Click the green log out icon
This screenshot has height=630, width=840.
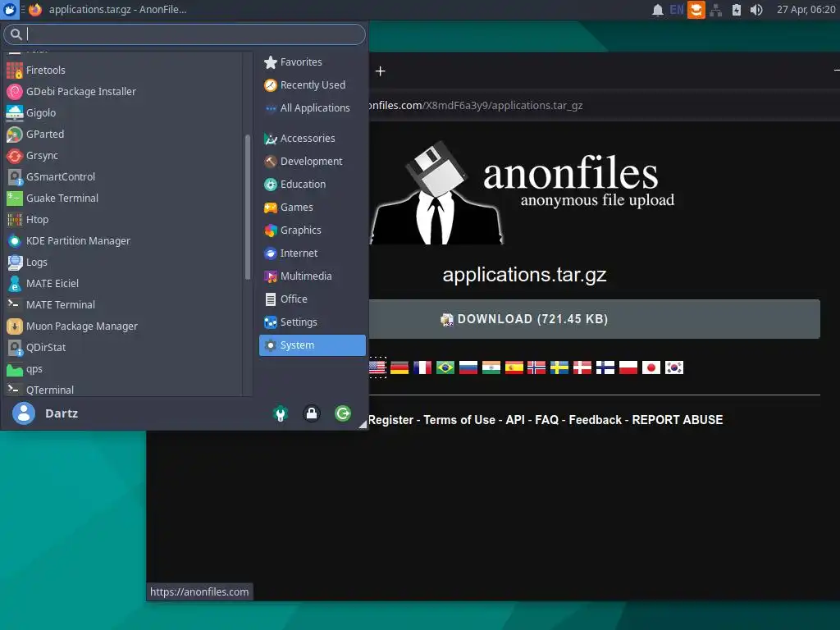coord(343,413)
